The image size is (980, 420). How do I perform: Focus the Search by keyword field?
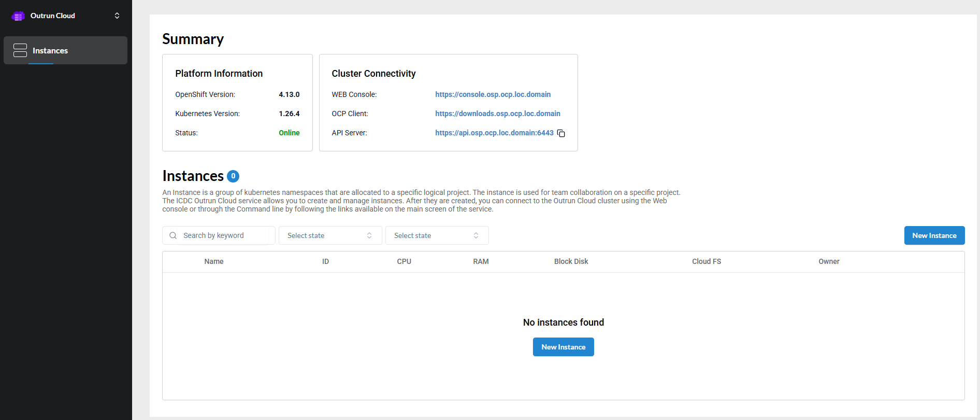click(225, 235)
